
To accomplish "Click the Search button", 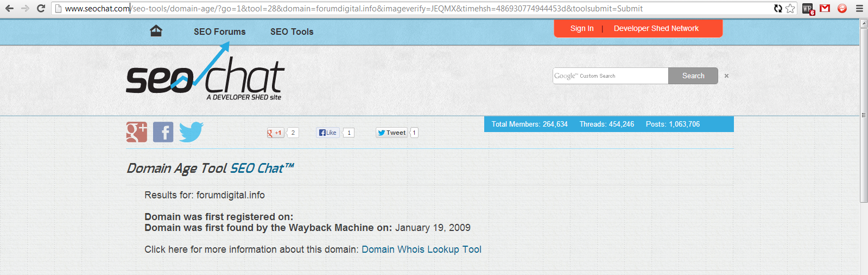I will pyautogui.click(x=693, y=76).
